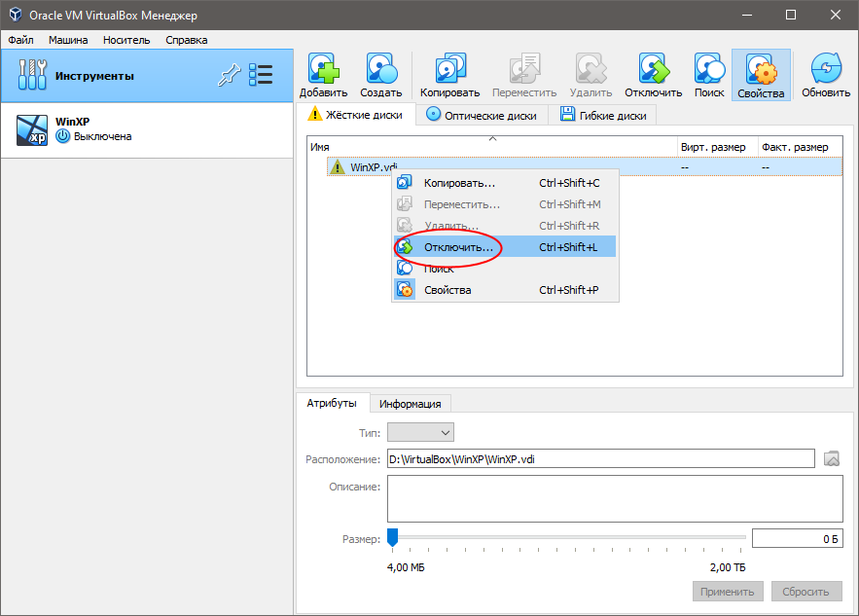Choose Отключить… in the context menu
This screenshot has height=616, width=859.
tap(505, 246)
